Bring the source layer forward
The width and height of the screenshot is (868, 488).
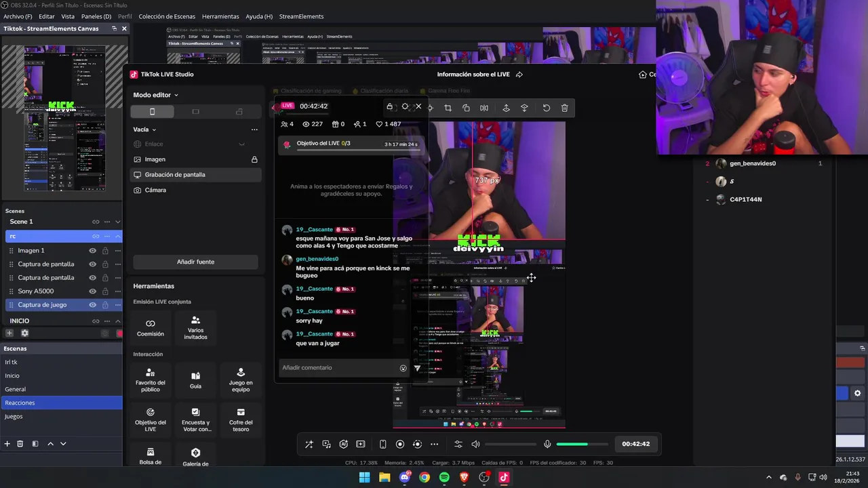[506, 108]
